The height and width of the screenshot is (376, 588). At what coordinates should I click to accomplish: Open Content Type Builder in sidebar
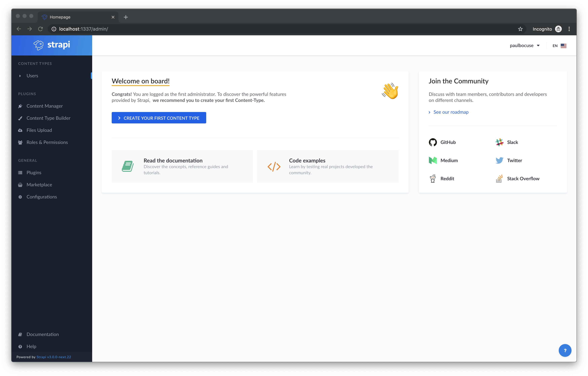[48, 118]
